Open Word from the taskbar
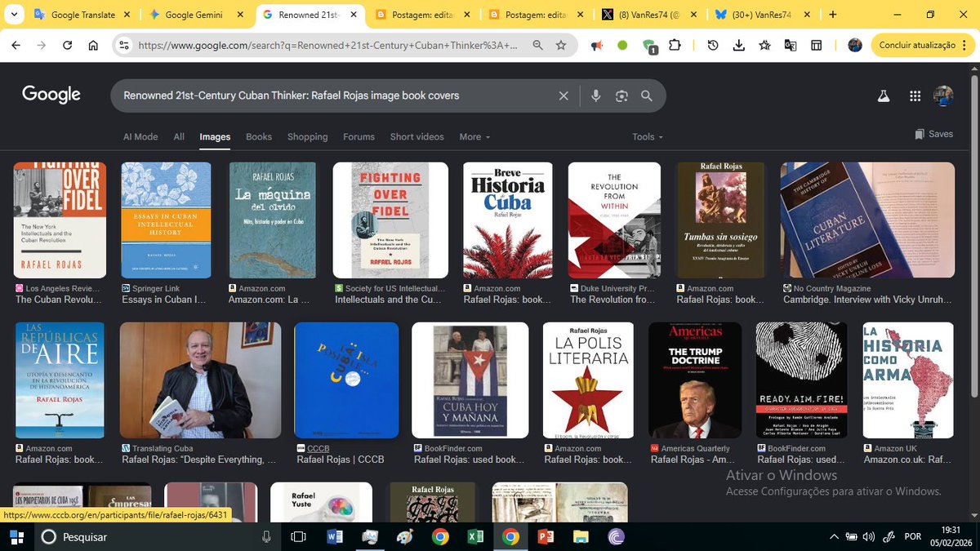 [x=335, y=536]
